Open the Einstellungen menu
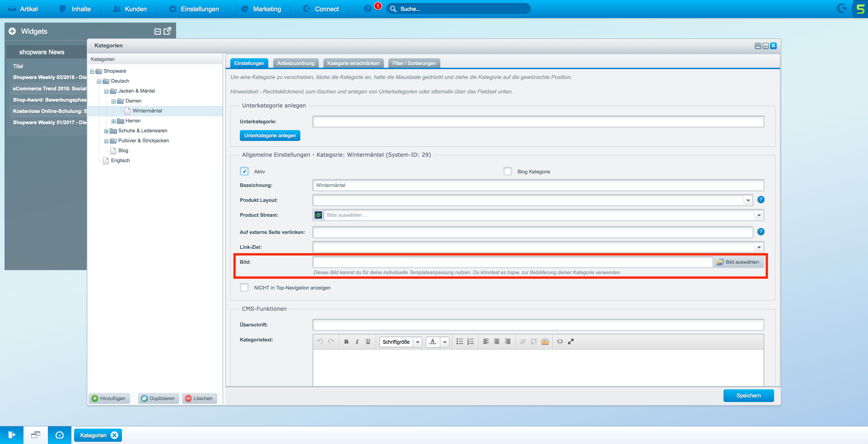868x444 pixels. click(194, 9)
